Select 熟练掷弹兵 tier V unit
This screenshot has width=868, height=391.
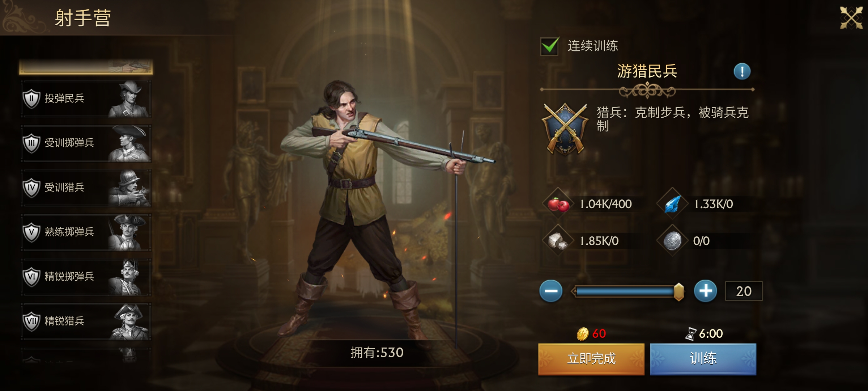[x=86, y=232]
